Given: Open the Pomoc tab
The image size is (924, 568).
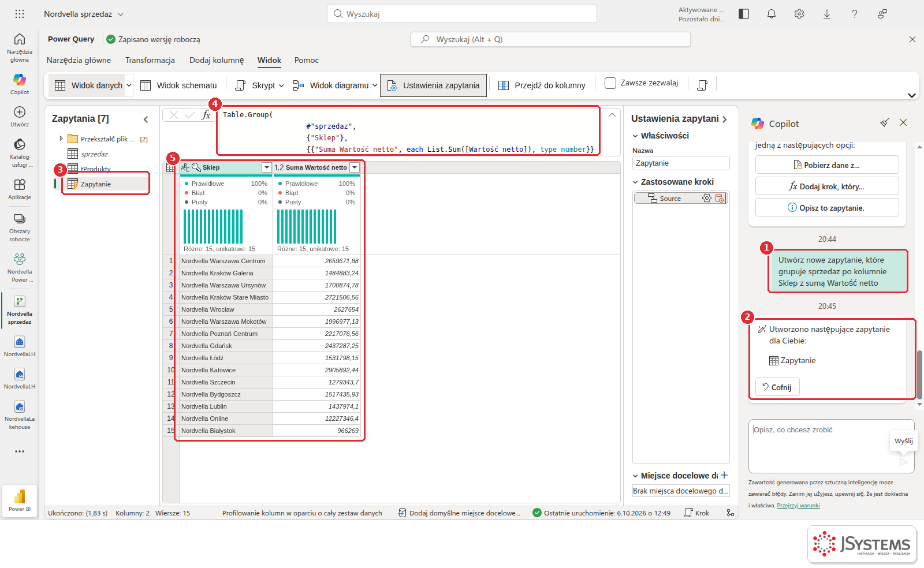Looking at the screenshot, I should [x=307, y=60].
